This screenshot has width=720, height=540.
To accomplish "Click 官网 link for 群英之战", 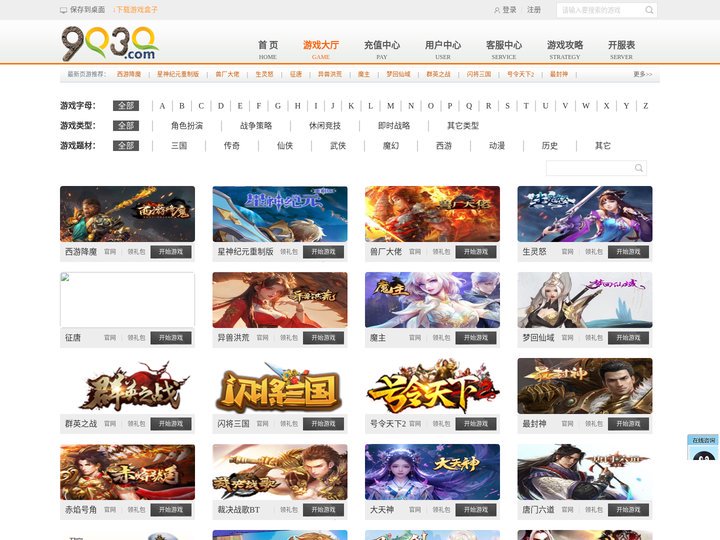I will point(110,423).
